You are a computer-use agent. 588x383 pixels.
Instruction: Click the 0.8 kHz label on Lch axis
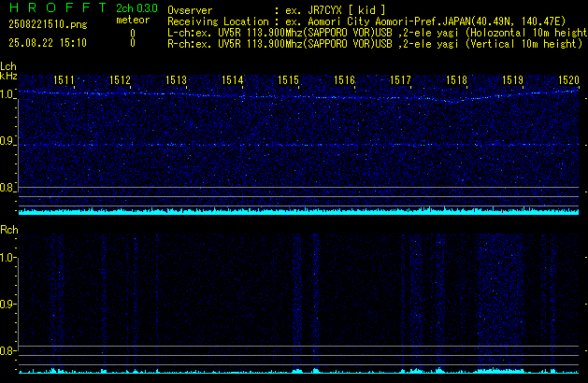pos(7,188)
